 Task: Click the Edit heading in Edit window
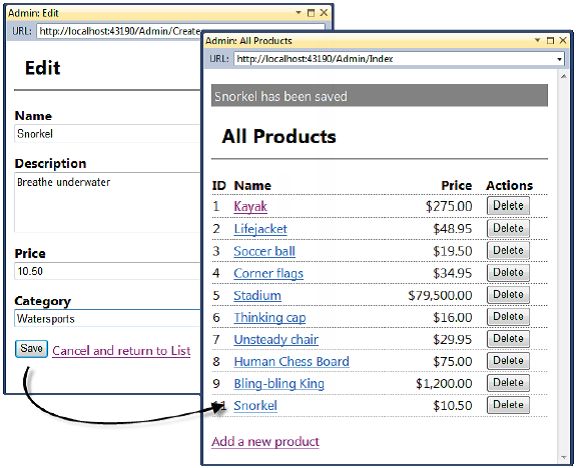coord(43,68)
